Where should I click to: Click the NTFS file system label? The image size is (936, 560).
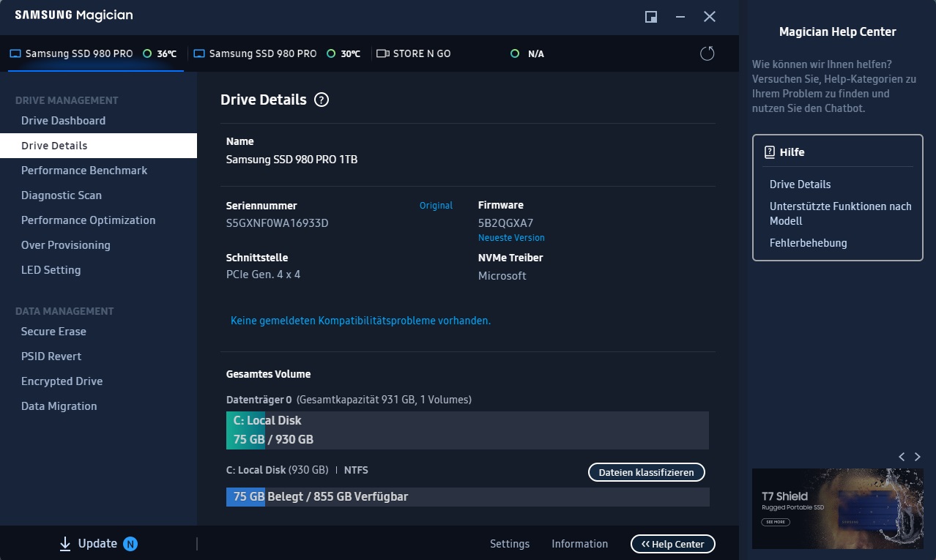point(356,470)
